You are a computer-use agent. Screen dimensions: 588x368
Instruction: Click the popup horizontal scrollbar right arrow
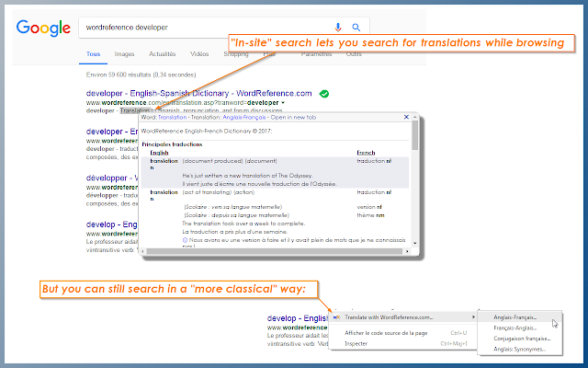[x=407, y=251]
